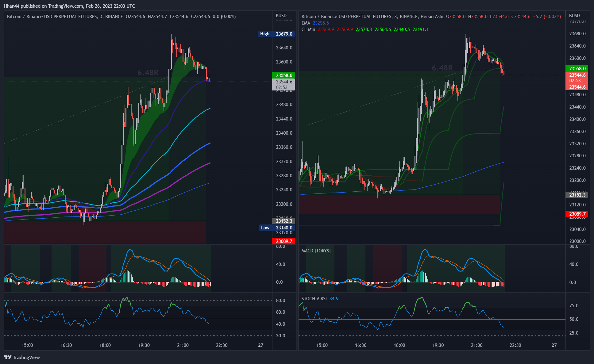Select the EMA indicator label
The height and width of the screenshot is (364, 594).
click(306, 23)
